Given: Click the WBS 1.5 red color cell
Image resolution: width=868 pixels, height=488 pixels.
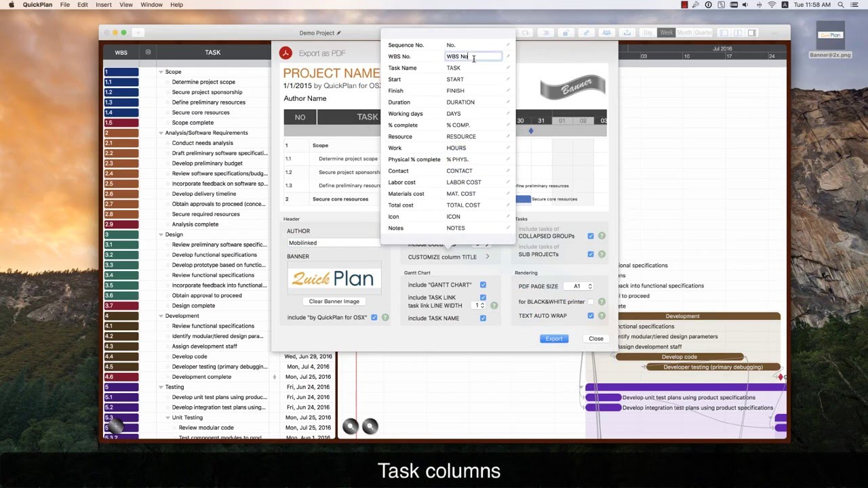Looking at the screenshot, I should pyautogui.click(x=121, y=123).
